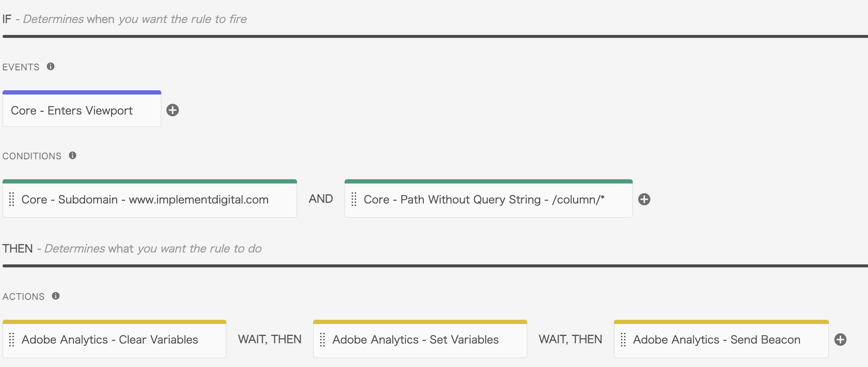Open Adobe Analytics - Clear Variables action
Screen dimensions: 868x367
pos(114,339)
